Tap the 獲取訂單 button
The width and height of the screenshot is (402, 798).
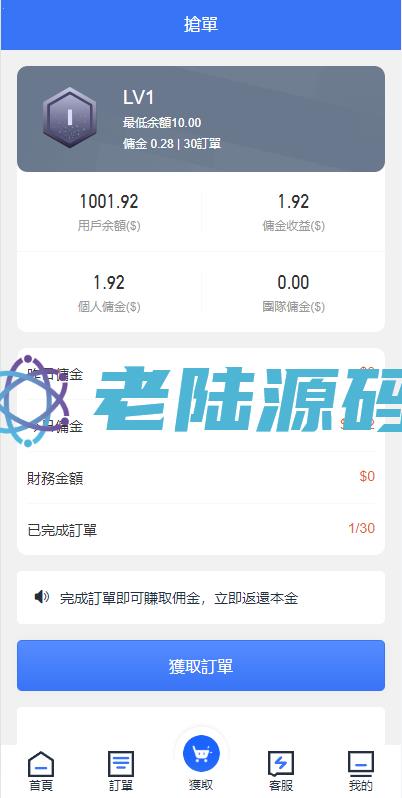(x=201, y=665)
